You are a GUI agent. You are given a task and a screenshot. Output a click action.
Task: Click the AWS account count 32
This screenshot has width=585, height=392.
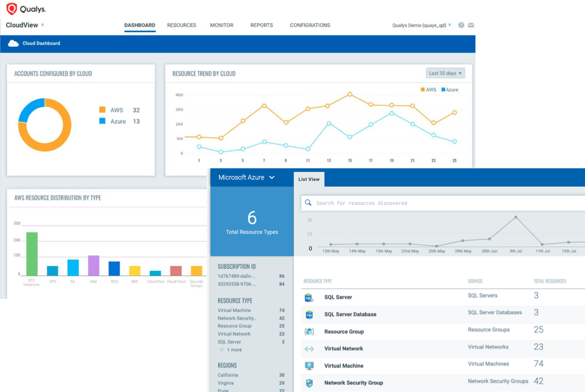(136, 110)
